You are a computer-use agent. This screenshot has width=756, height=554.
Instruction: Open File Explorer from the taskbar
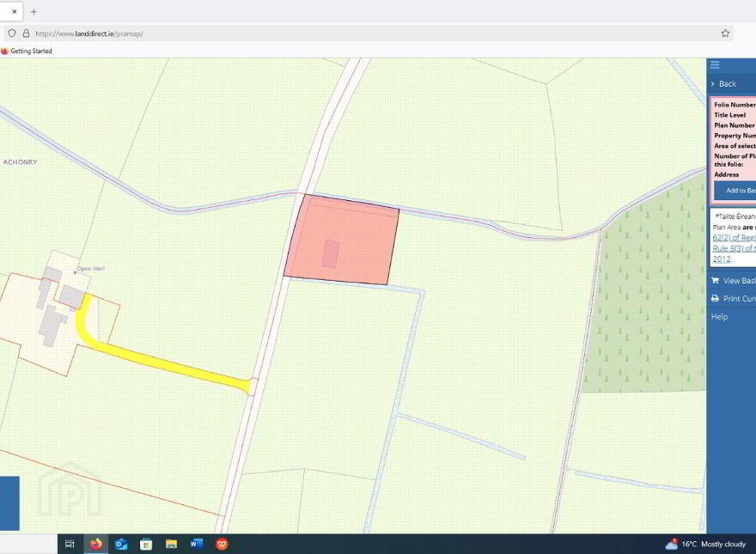[171, 544]
